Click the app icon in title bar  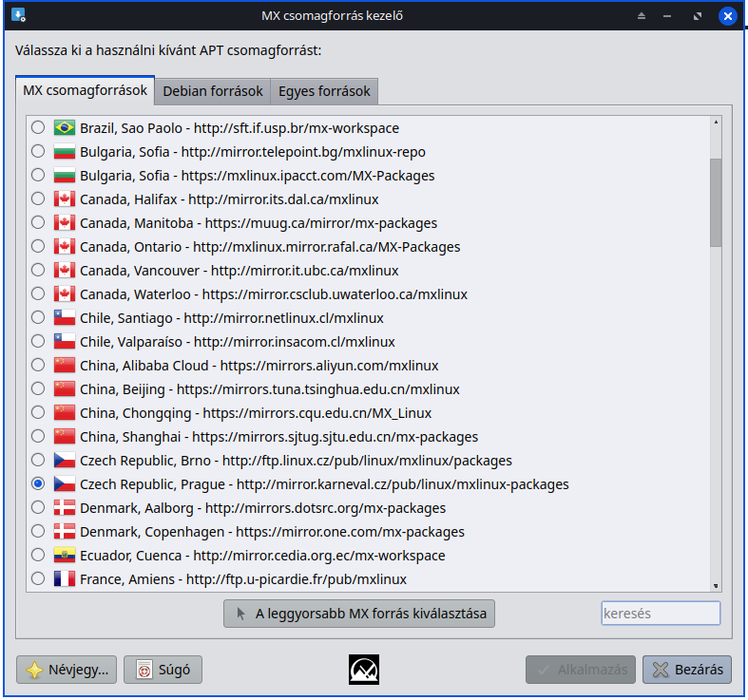pyautogui.click(x=18, y=15)
